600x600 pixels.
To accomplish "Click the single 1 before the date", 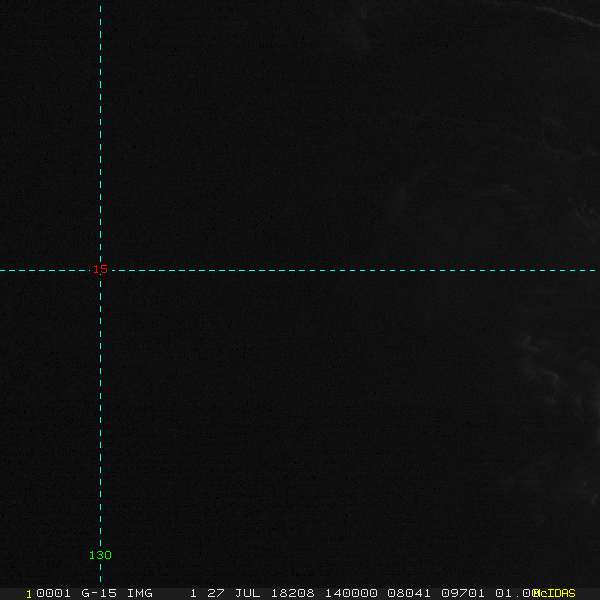I will [x=193, y=593].
